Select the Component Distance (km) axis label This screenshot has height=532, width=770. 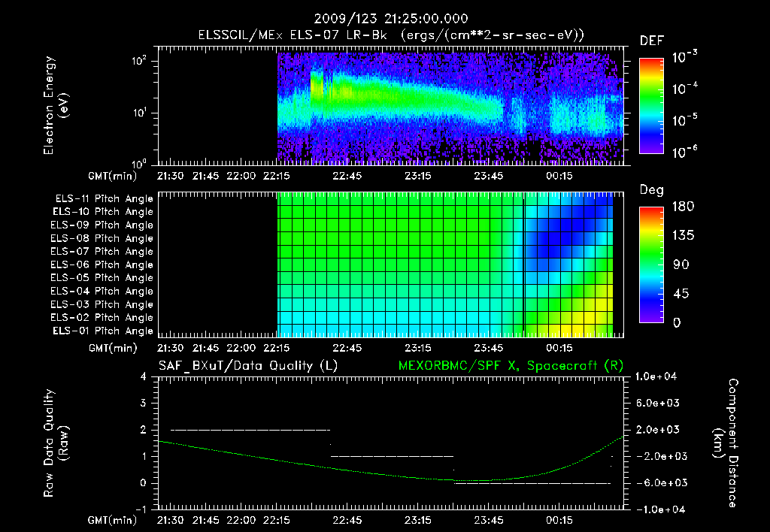click(726, 443)
